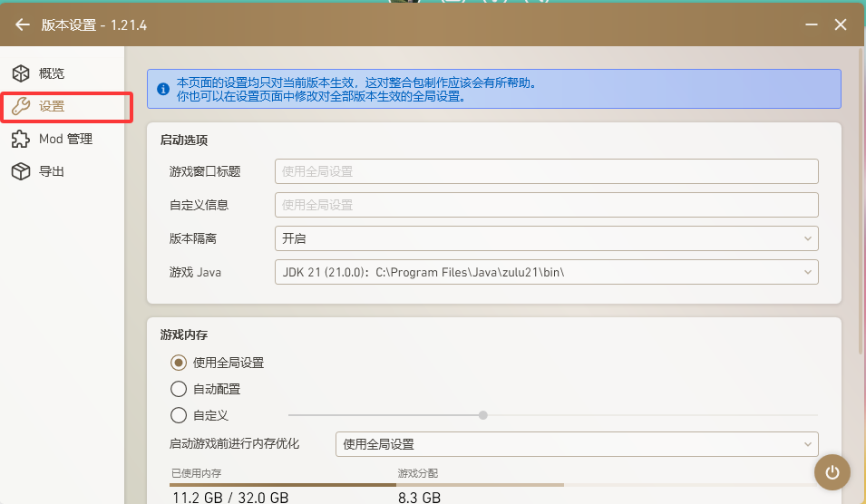
Task: Select 自定义 memory radio button
Action: (179, 415)
